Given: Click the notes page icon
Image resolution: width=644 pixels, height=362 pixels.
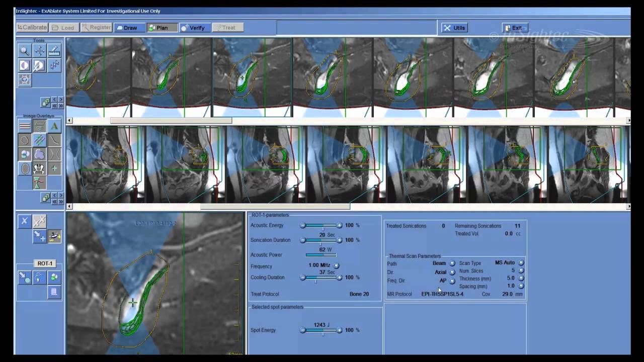Looking at the screenshot, I should tap(54, 292).
